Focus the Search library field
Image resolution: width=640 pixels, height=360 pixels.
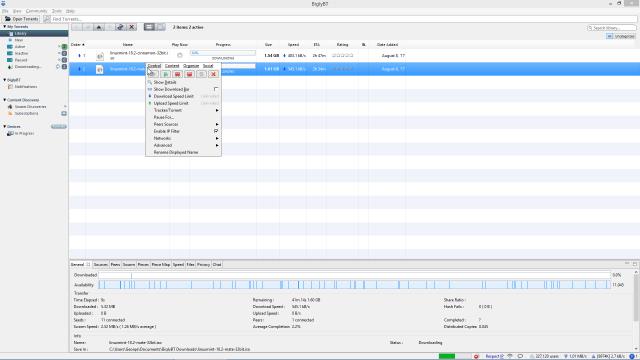(611, 28)
